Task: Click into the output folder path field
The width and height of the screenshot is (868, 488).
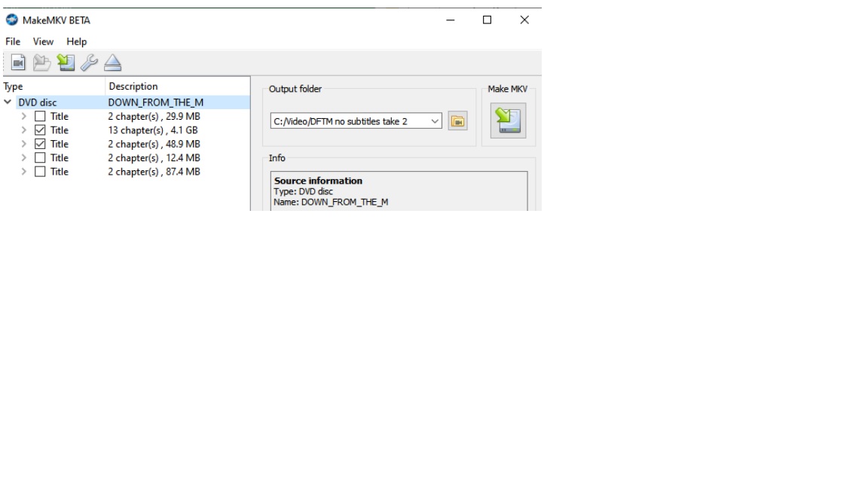Action: (x=347, y=121)
